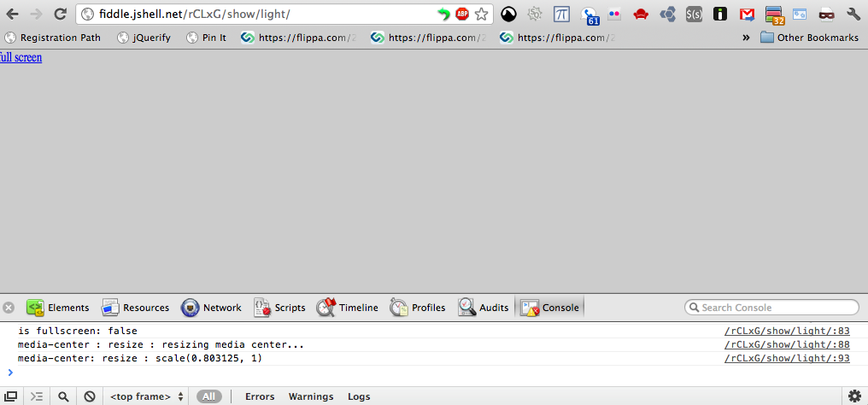The width and height of the screenshot is (868, 405).
Task: Reload the page with the refresh icon
Action: coord(60,15)
